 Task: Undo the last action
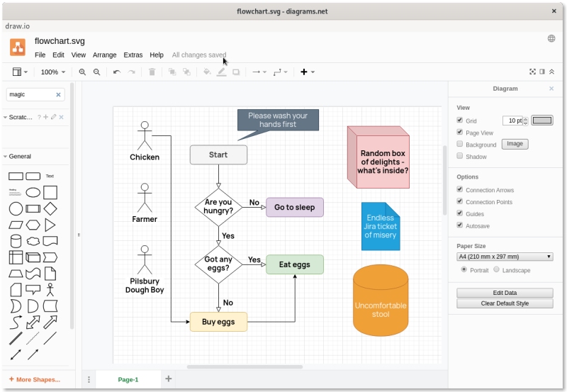tap(116, 72)
